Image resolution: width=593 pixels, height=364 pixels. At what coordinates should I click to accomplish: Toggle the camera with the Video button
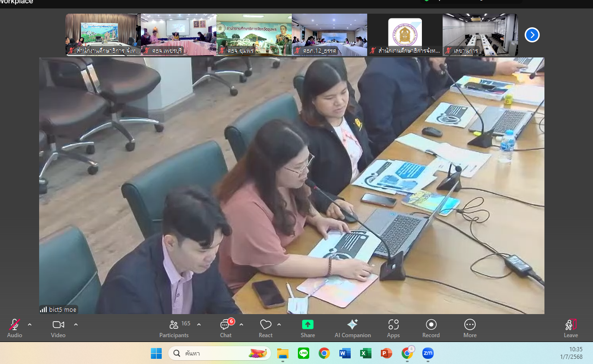58,328
